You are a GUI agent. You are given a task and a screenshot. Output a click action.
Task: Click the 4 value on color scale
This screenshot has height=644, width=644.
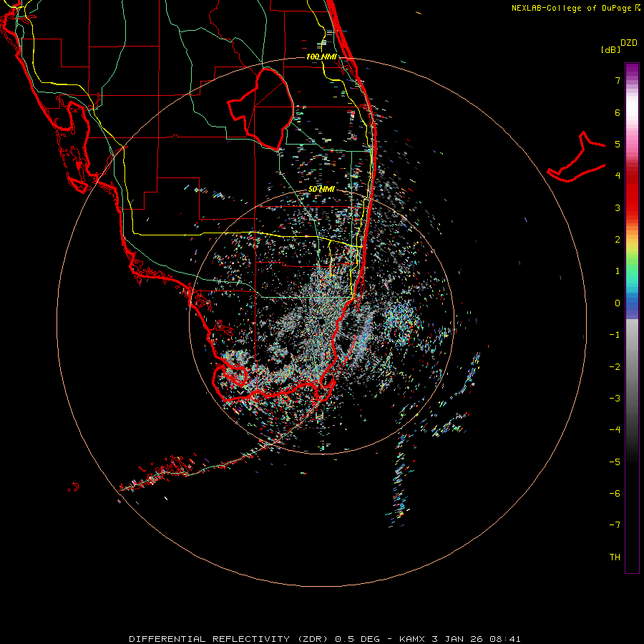(x=618, y=176)
